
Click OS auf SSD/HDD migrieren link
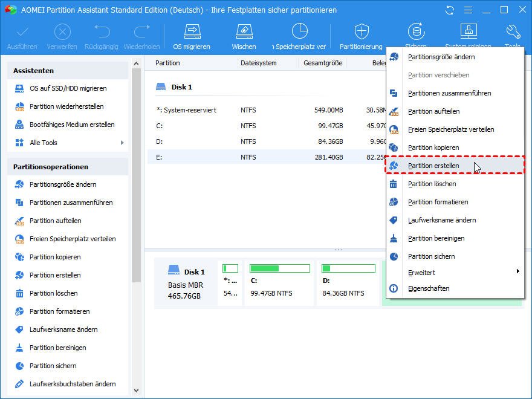click(68, 88)
